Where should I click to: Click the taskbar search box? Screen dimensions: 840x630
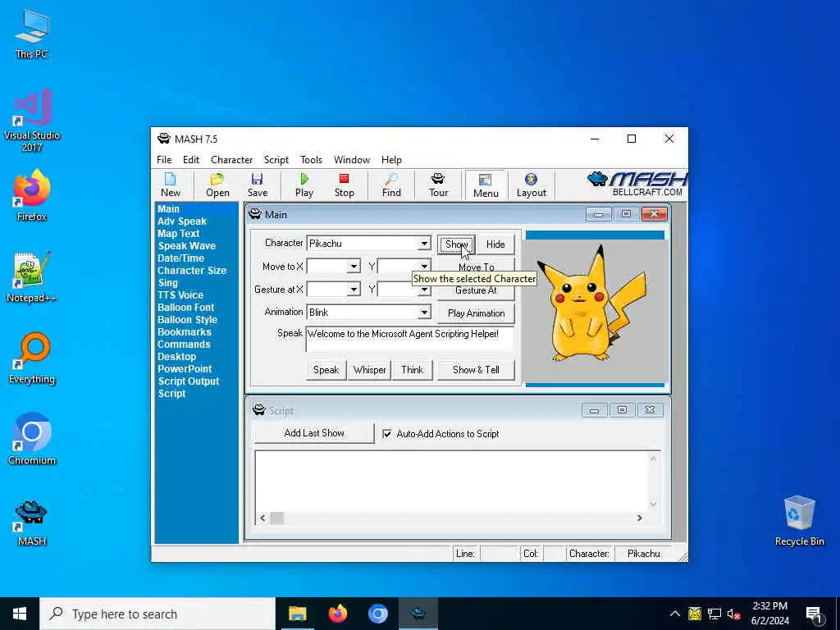pos(157,614)
